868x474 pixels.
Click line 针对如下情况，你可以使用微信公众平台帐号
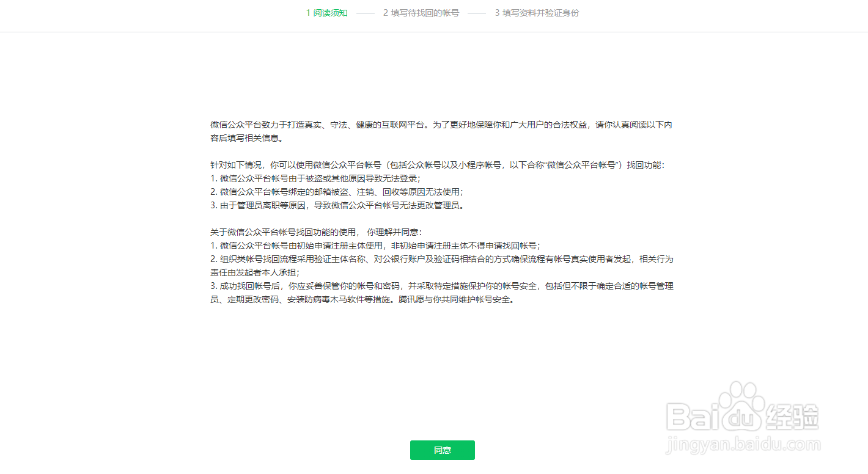(x=437, y=165)
